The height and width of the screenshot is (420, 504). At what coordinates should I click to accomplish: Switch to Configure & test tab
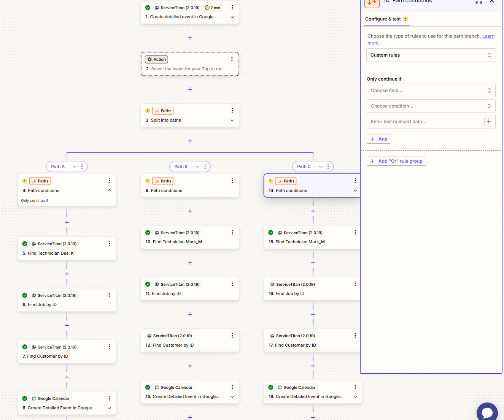(x=386, y=19)
